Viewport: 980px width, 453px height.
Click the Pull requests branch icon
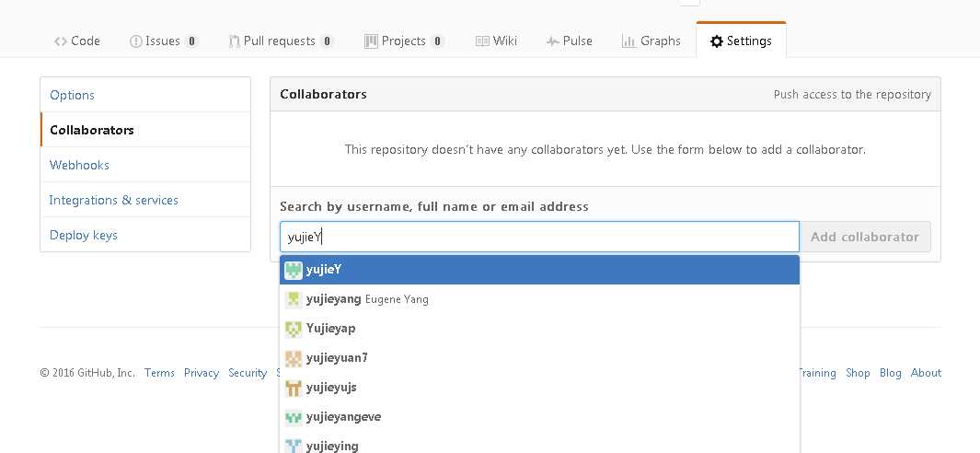234,41
